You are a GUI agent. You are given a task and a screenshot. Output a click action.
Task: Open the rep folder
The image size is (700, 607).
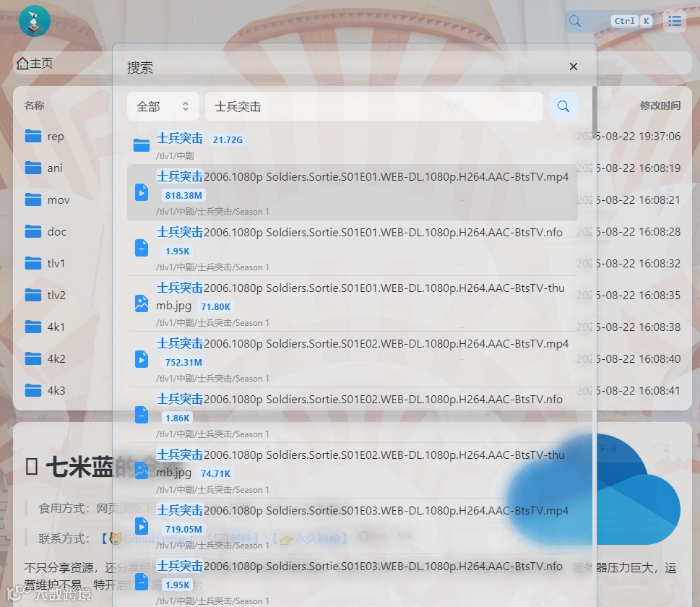pyautogui.click(x=45, y=137)
